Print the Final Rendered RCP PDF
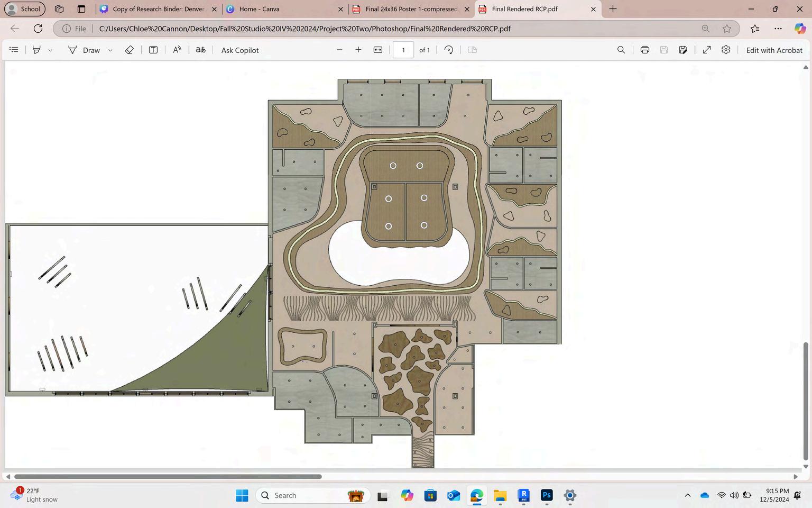 644,50
